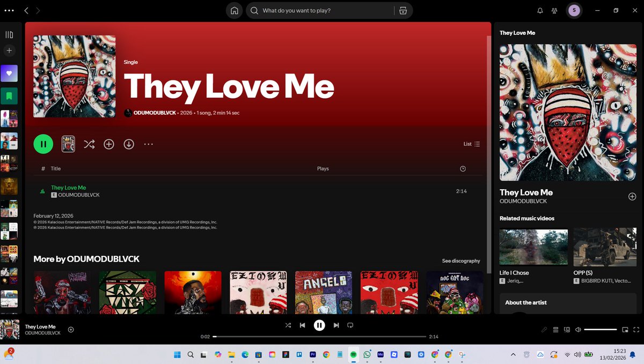Enter full screen from player bar
Screen dimensions: 644x364
pos(636,330)
